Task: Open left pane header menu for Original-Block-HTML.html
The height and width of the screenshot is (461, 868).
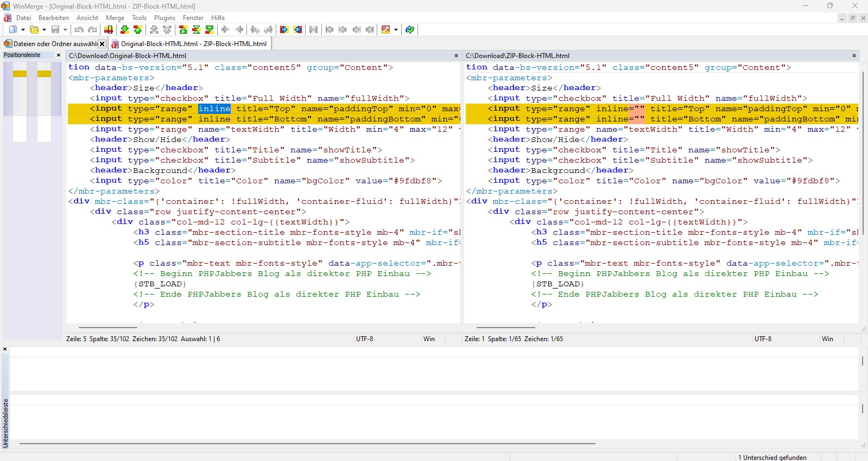Action: (x=456, y=56)
